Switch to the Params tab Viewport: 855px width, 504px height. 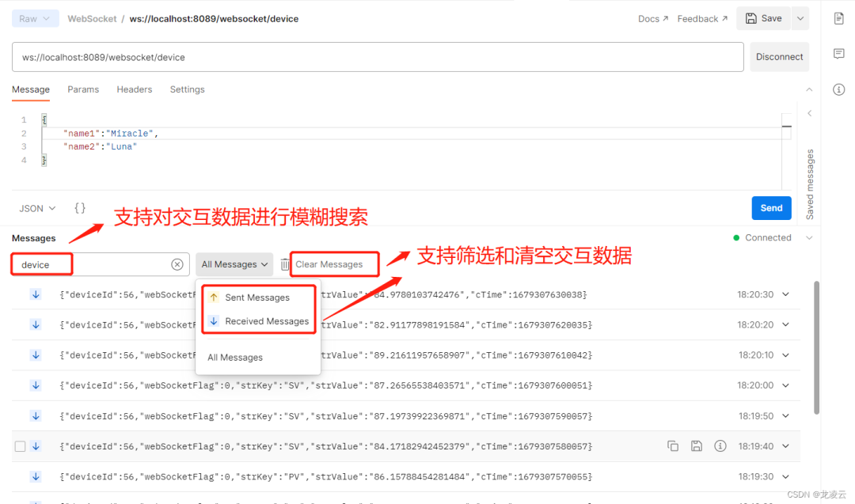83,89
